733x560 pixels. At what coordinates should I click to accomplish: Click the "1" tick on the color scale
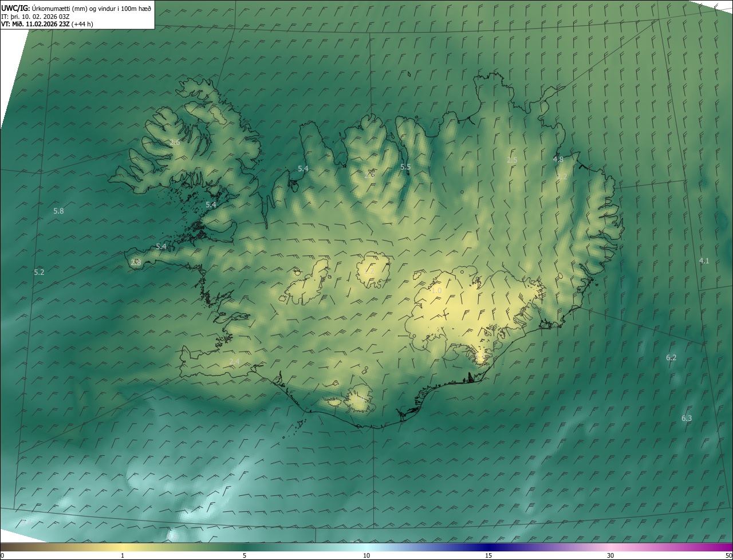pyautogui.click(x=123, y=555)
